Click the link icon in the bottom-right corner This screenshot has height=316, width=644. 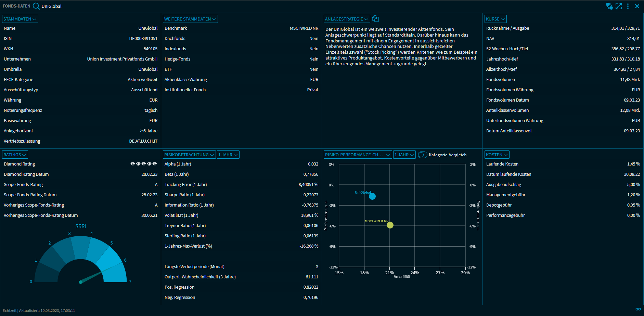click(638, 309)
